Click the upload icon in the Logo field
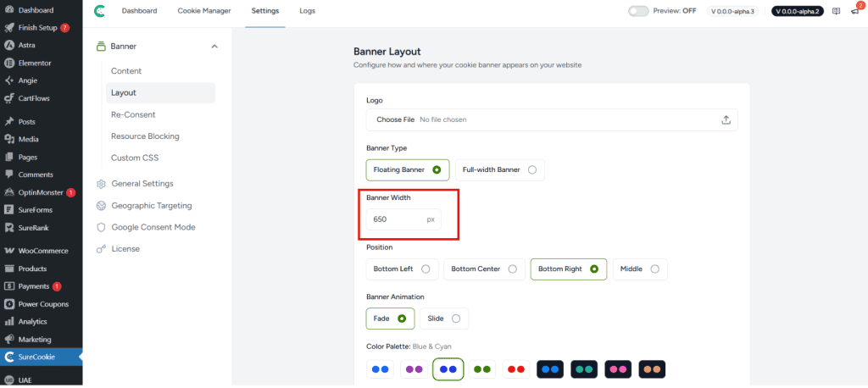The height and width of the screenshot is (388, 868). tap(726, 119)
